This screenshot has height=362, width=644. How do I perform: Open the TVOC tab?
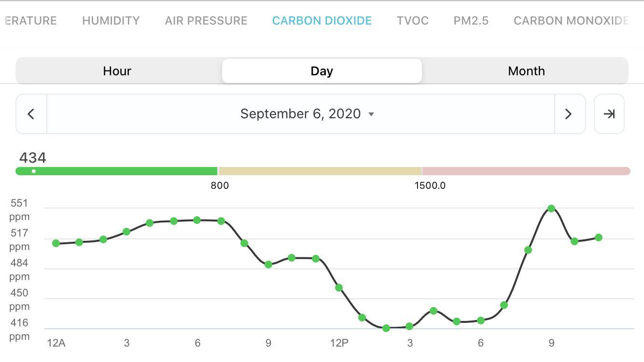click(413, 21)
